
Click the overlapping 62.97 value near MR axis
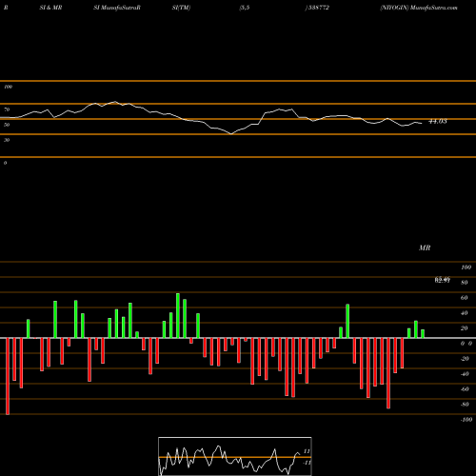tap(443, 280)
